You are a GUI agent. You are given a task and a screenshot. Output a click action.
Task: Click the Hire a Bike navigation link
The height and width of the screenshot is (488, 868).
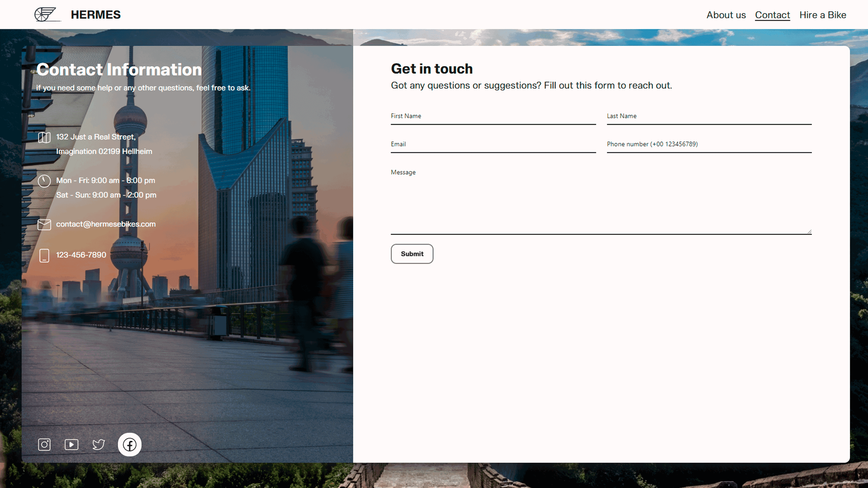click(x=823, y=15)
